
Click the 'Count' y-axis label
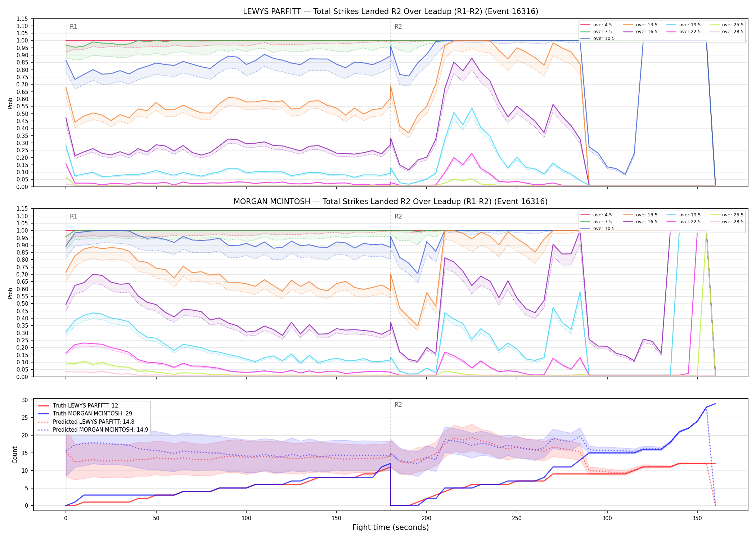pyautogui.click(x=15, y=455)
